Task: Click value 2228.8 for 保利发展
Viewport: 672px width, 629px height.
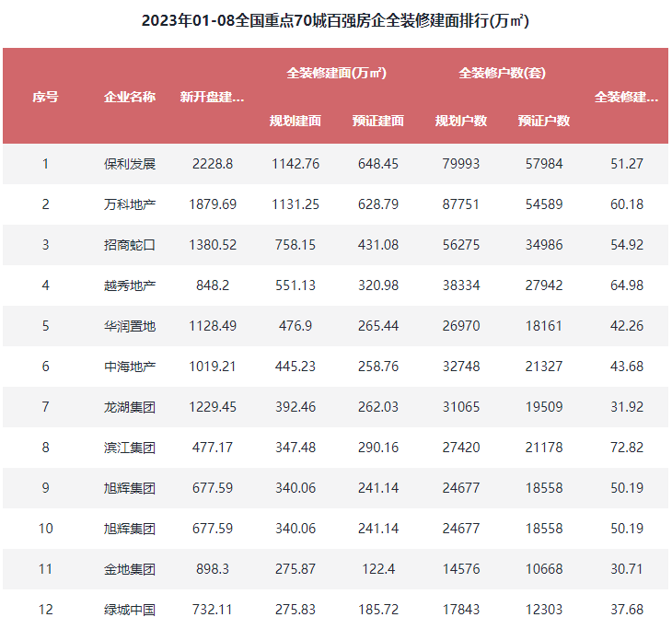Action: click(213, 164)
